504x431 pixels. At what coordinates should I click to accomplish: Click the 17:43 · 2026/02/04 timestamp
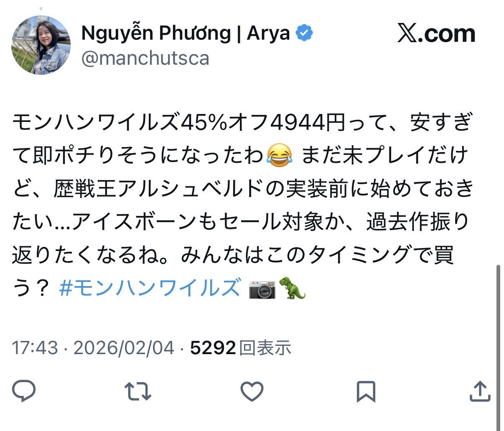click(93, 347)
